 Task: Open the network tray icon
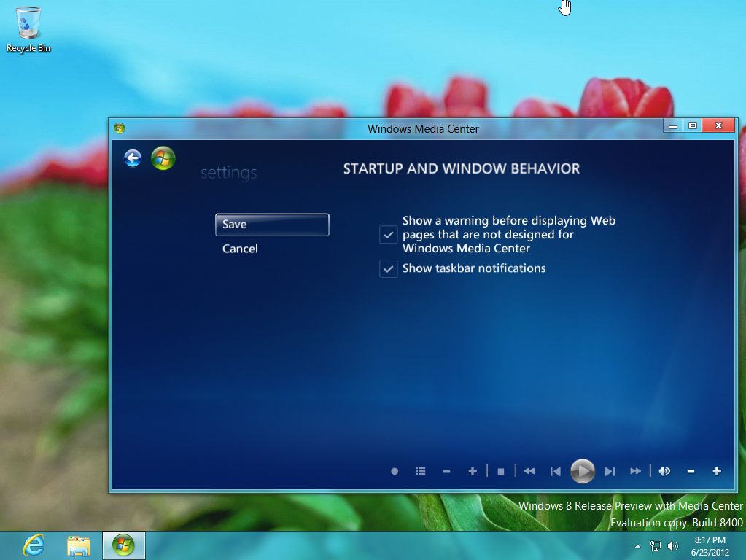[656, 546]
